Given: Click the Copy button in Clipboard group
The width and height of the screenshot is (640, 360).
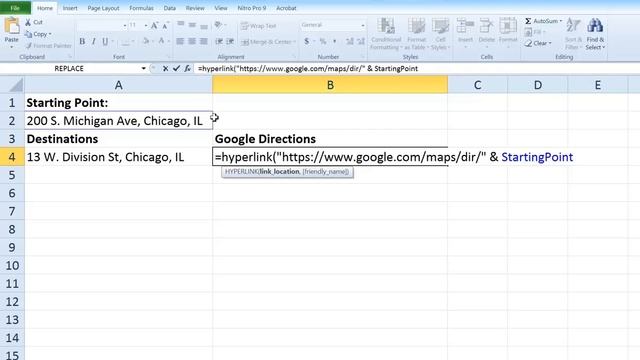Looking at the screenshot, I should click(38, 34).
